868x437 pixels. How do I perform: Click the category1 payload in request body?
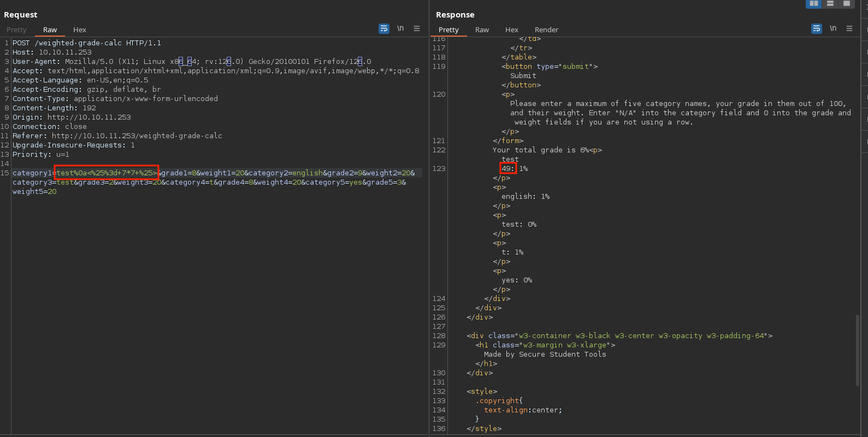107,173
